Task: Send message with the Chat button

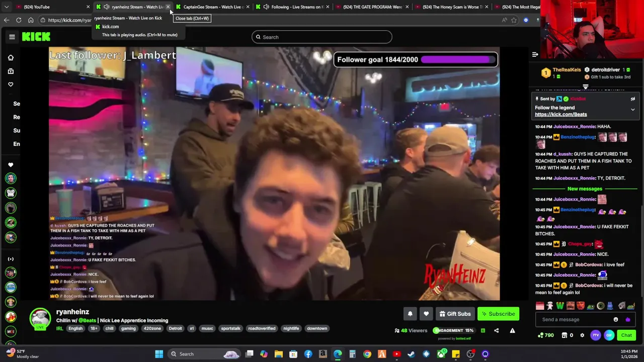Action: tap(626, 335)
